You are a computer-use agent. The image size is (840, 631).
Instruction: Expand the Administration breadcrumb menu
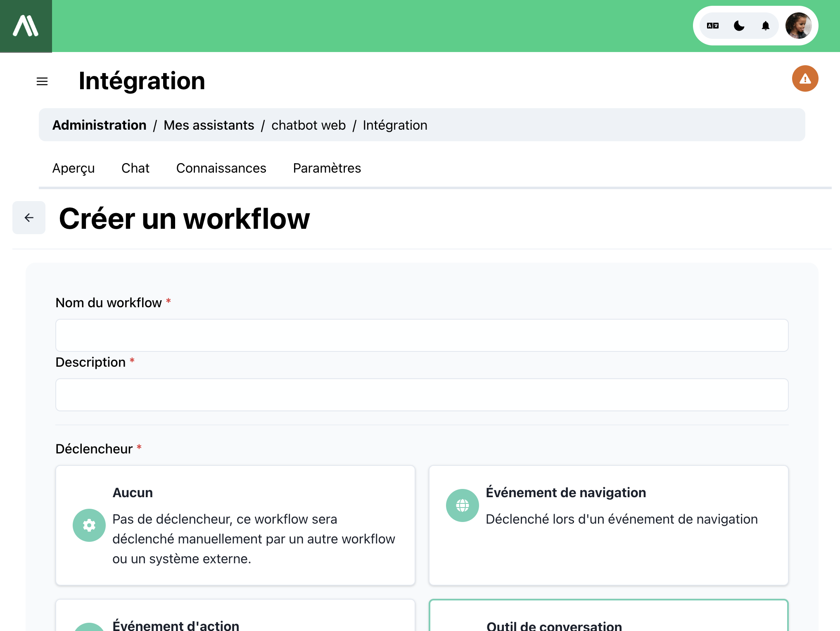(99, 125)
